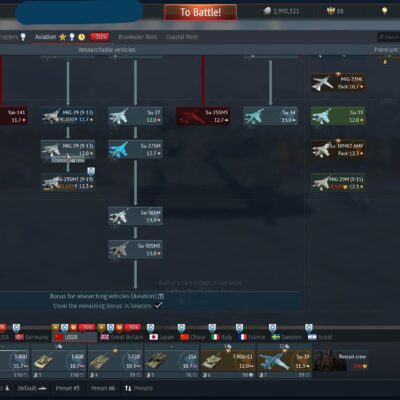Screen dimensions: 400x400
Task: Open the Su-30MK2 AMV pack card
Action: coord(338,149)
